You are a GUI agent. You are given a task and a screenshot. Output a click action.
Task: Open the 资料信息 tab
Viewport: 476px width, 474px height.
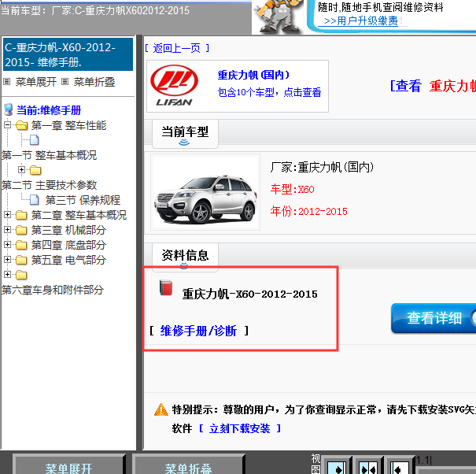coord(185,256)
